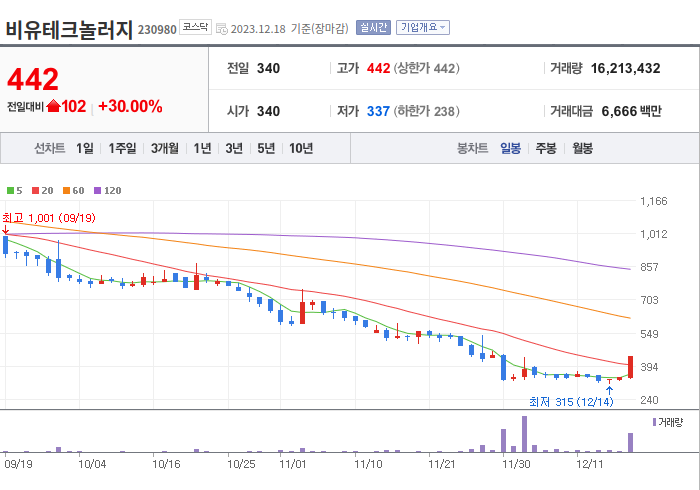Click the 240 price axis label

coord(649,400)
